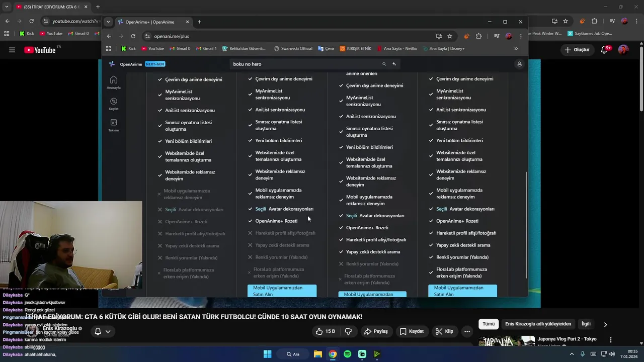644x362 pixels.
Task: Click the Windows Start button
Action: coord(267,354)
